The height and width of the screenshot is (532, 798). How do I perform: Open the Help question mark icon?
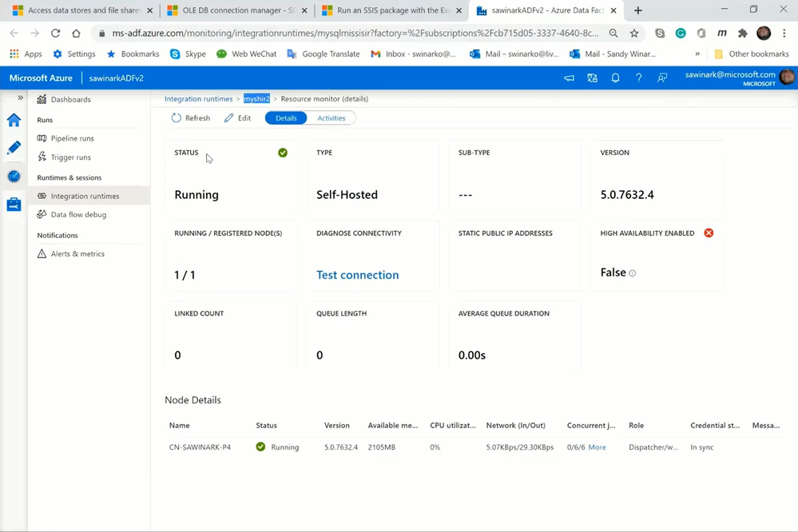[x=639, y=78]
